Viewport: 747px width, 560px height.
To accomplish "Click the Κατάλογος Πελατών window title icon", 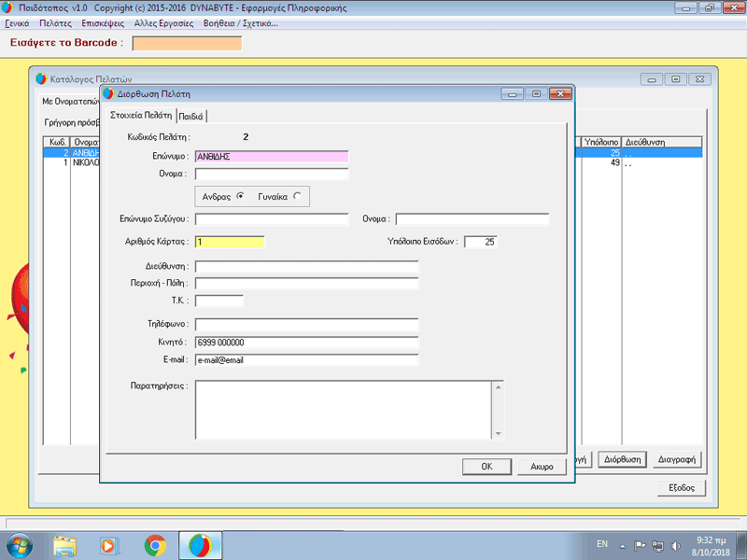I will coord(41,78).
